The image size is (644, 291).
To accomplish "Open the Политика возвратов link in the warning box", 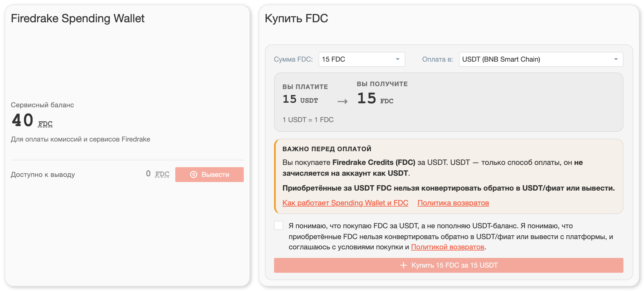I will point(453,203).
